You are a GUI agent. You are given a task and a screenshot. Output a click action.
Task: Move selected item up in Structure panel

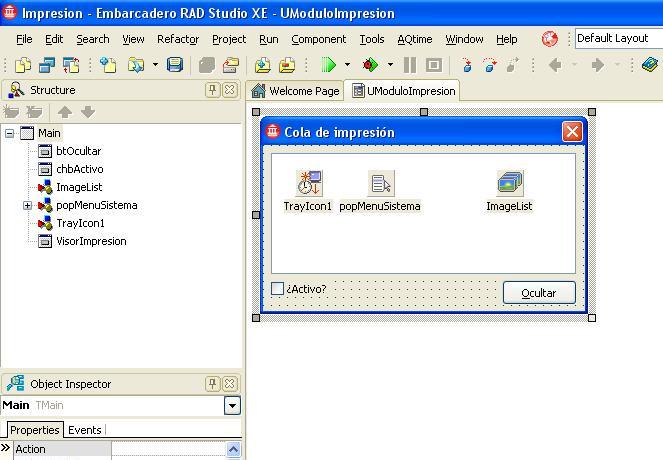click(65, 112)
